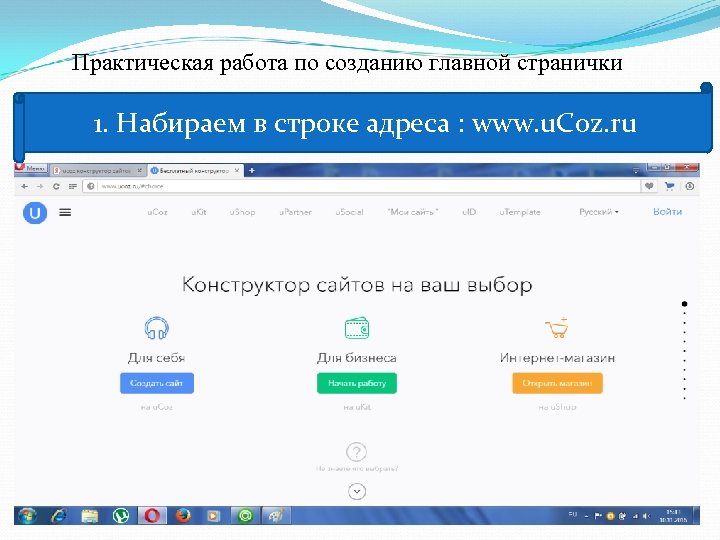Viewport: 720px width, 540px height.
Task: Click the blue uCoz U logo
Action: 35,213
